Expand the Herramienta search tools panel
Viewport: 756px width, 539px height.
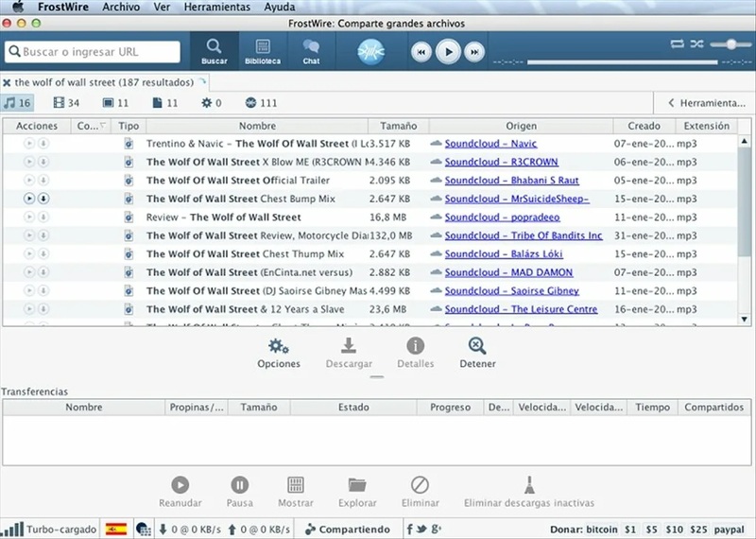[705, 103]
